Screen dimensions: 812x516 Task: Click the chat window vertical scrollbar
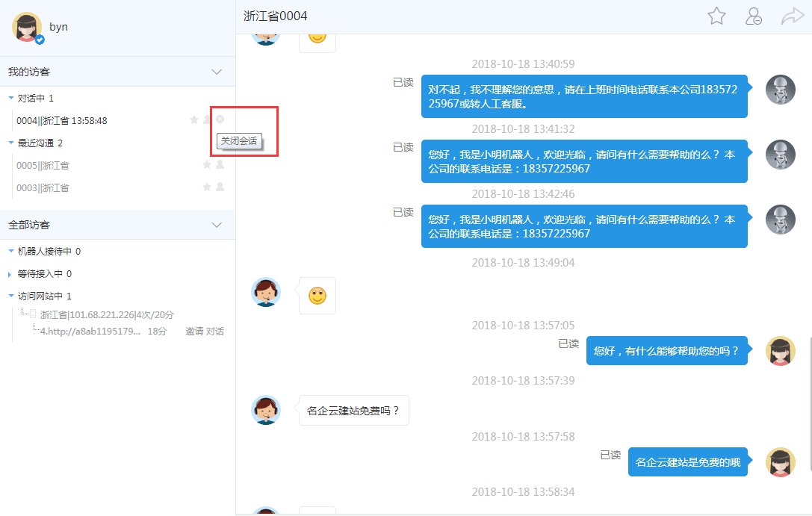point(808,403)
